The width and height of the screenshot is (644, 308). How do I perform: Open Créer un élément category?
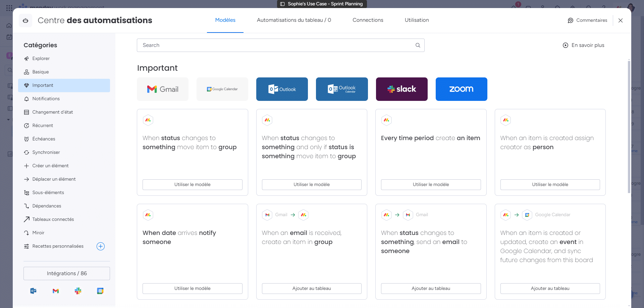64,166
